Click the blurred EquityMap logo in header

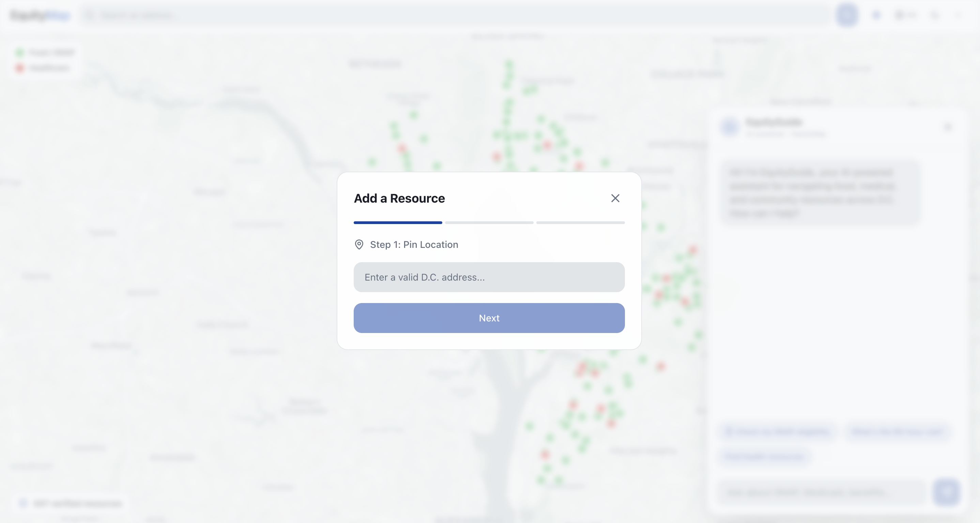pyautogui.click(x=40, y=15)
